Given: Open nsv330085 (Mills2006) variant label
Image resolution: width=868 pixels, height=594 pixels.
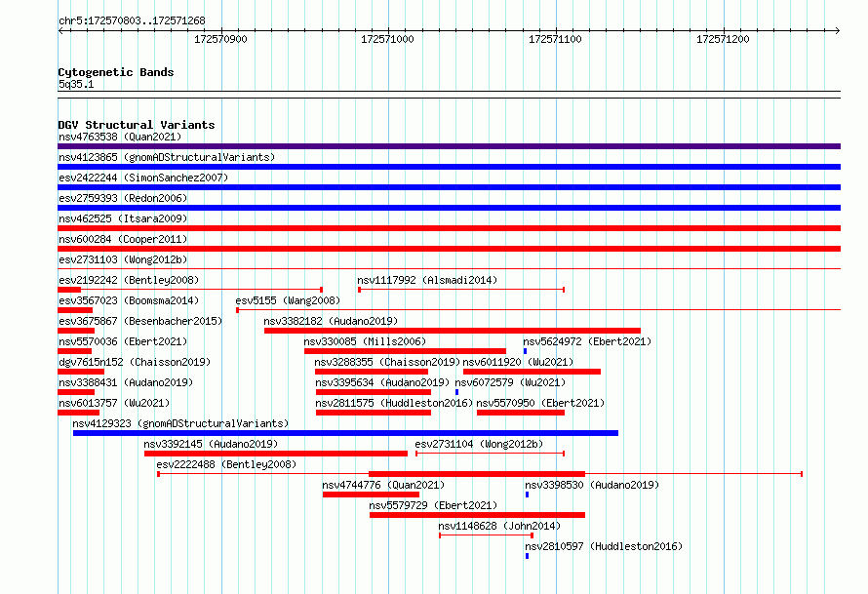Looking at the screenshot, I should pos(365,341).
